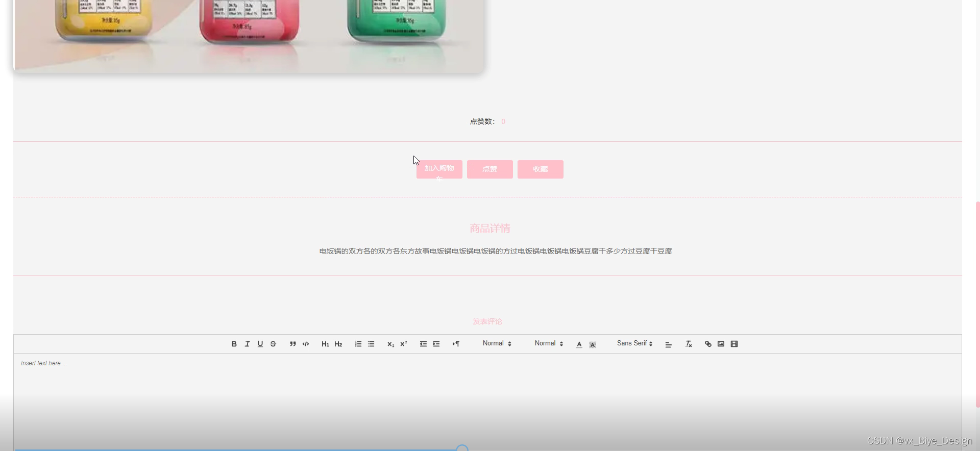
Task: Insert a code block with code icon
Action: (306, 344)
